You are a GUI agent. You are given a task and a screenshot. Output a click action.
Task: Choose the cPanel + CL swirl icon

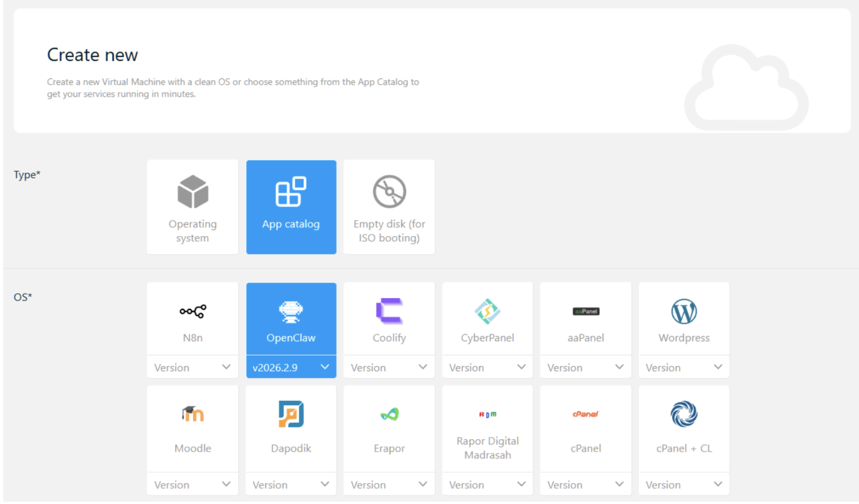pos(684,414)
